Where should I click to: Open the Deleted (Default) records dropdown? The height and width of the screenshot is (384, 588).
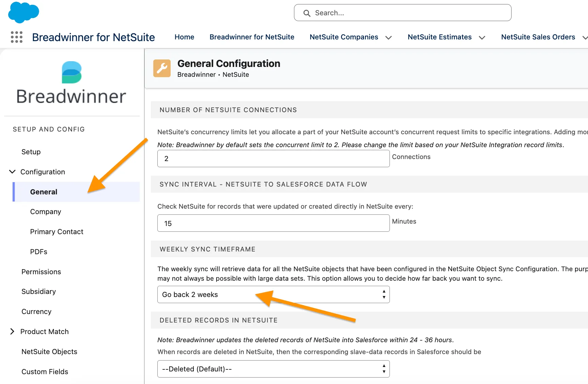pos(273,369)
